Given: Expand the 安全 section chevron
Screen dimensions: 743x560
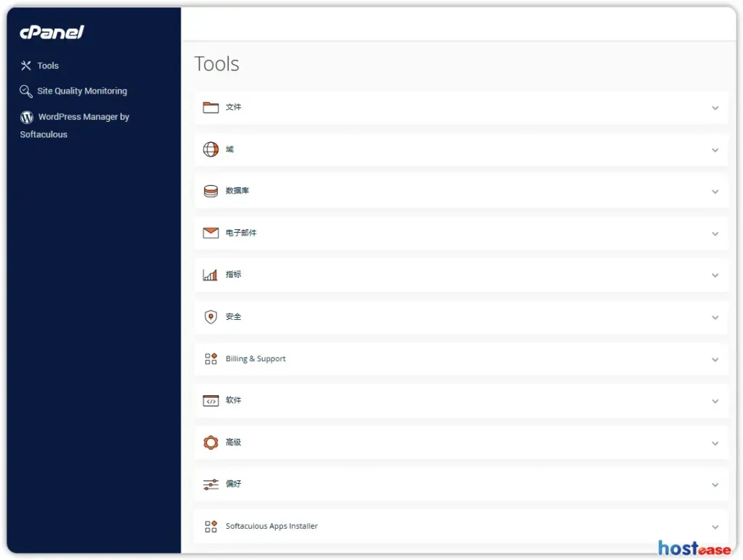Looking at the screenshot, I should 715,318.
